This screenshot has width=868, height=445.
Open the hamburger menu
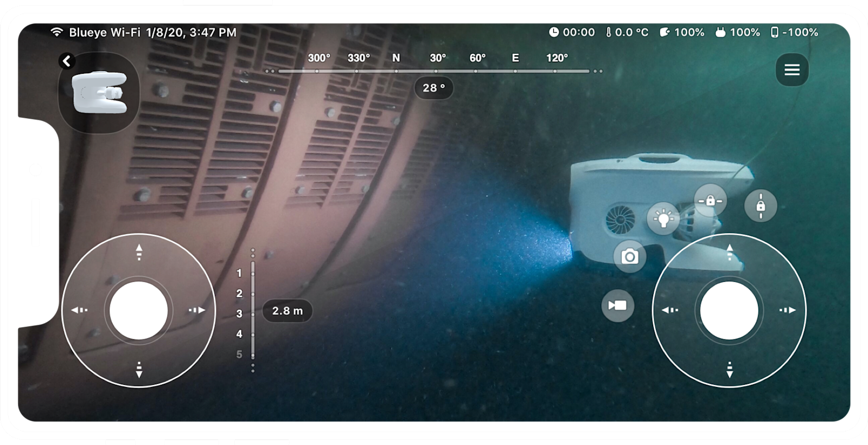point(792,69)
